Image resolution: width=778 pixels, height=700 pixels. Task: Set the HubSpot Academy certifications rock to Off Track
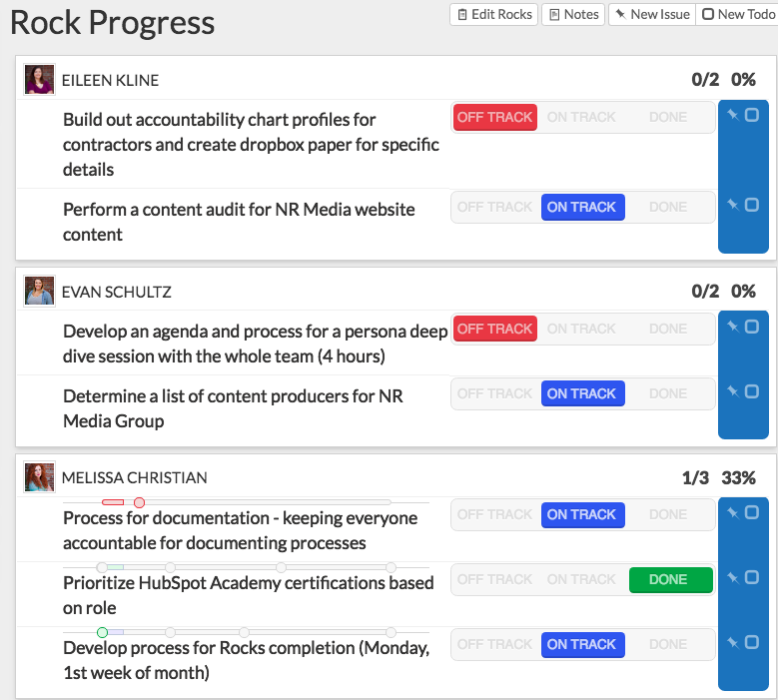click(494, 579)
